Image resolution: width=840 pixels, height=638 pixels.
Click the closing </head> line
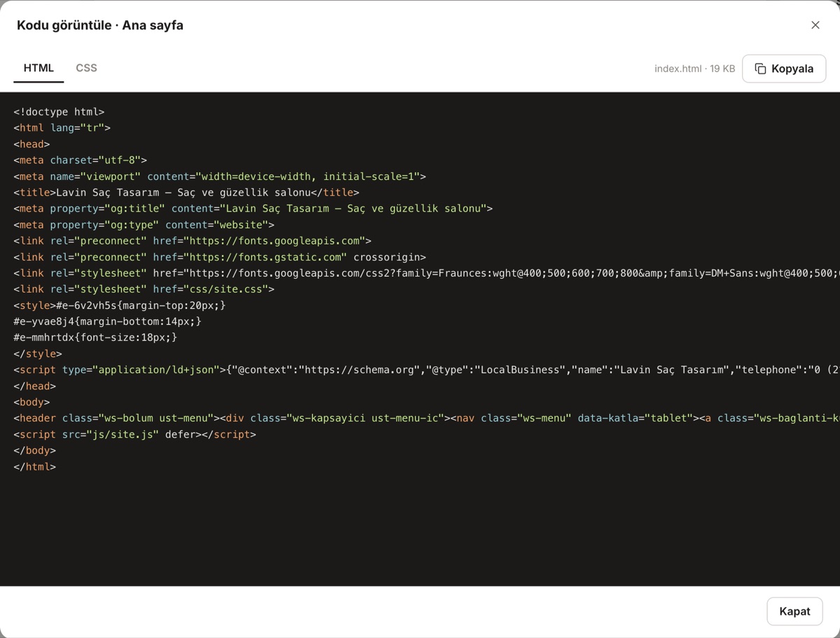tap(34, 386)
